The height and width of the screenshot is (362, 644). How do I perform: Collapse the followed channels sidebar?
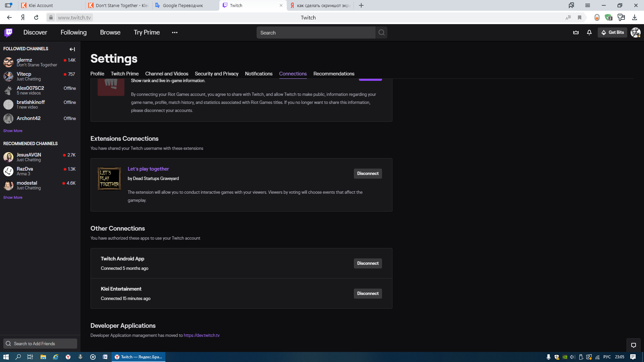pyautogui.click(x=72, y=49)
